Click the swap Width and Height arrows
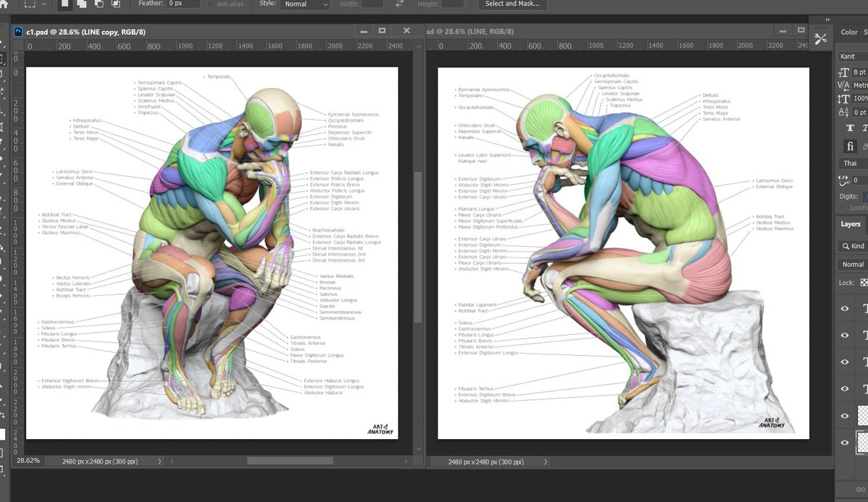Screen dimensions: 868x502 point(399,4)
